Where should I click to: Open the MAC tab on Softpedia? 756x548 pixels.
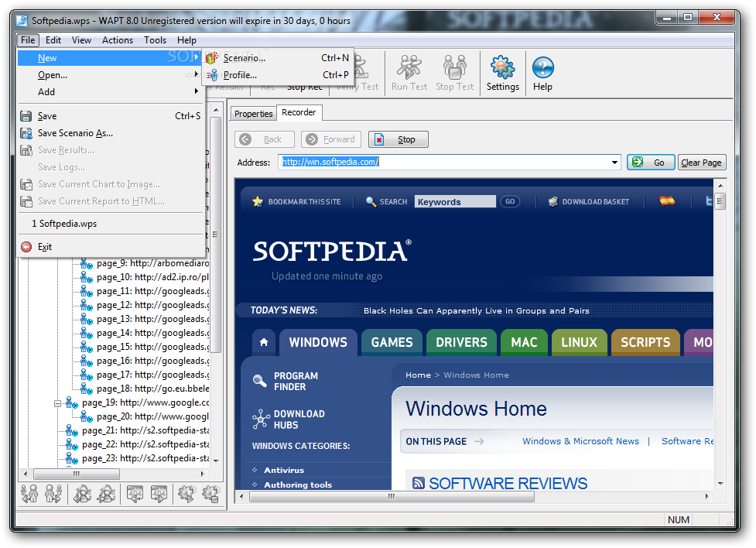click(x=524, y=342)
